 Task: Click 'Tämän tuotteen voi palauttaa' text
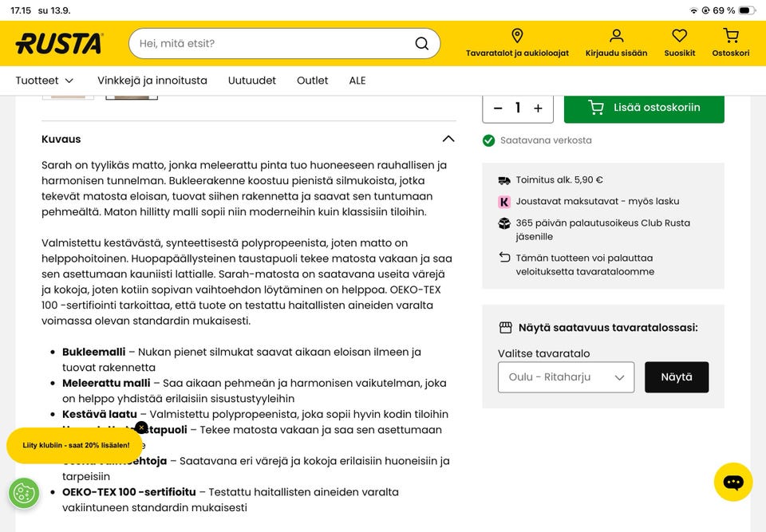(x=584, y=258)
